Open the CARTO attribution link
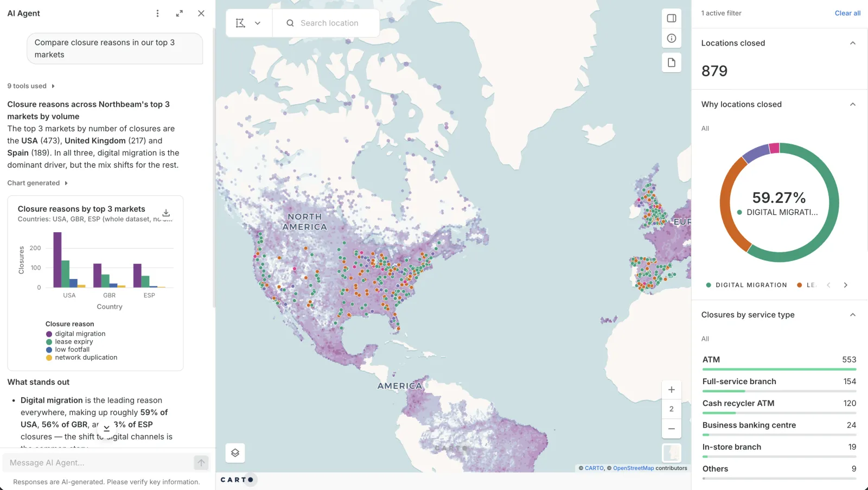The image size is (868, 490). [594, 468]
